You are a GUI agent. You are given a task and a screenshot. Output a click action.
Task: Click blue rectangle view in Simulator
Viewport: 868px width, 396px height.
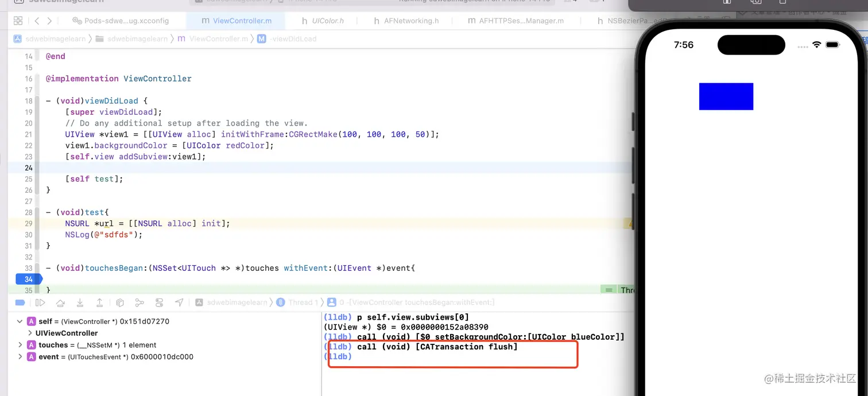tap(726, 96)
